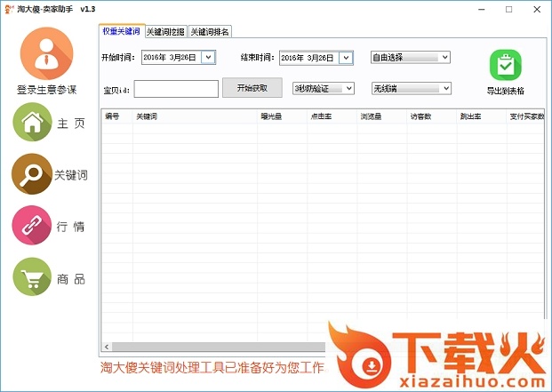Click the 结束时间 date text 2016年 3月26日

307,58
